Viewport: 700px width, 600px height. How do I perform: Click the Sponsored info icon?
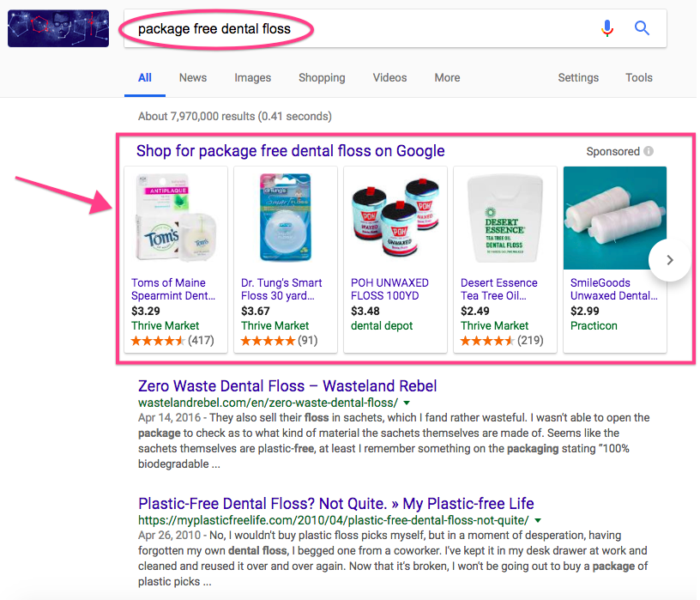pos(649,151)
